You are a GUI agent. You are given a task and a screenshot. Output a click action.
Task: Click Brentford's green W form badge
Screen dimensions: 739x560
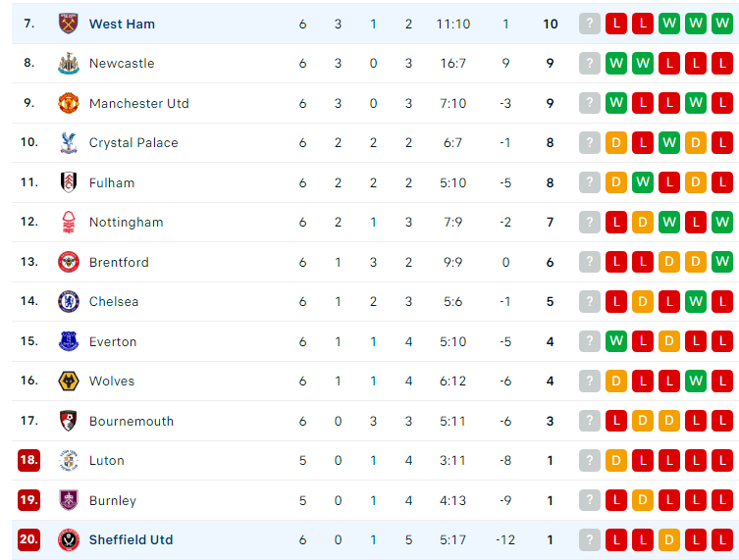pyautogui.click(x=722, y=262)
